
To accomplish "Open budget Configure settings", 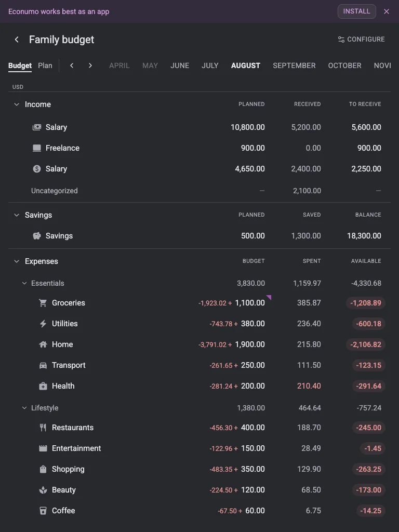I will click(362, 39).
